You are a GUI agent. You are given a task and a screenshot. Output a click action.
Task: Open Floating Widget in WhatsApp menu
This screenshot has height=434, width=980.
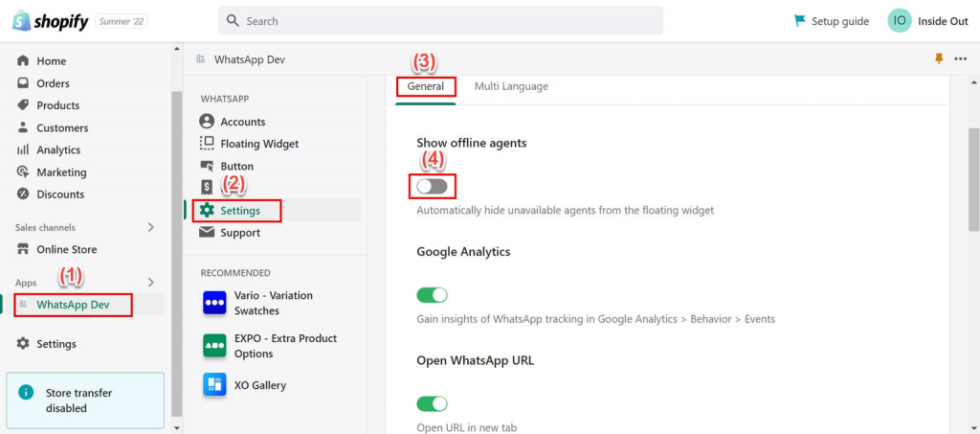point(259,144)
